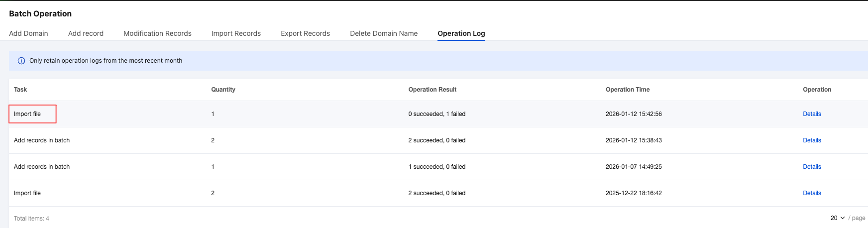Select the Operation Log tab
This screenshot has width=868, height=228.
coord(461,33)
